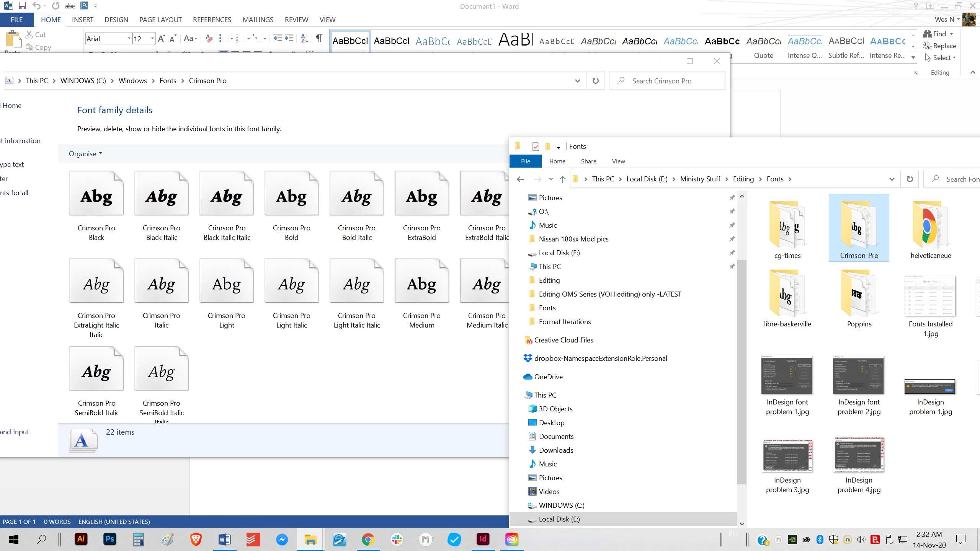The image size is (980, 551).
Task: Go up one folder level in Explorer
Action: [x=562, y=179]
